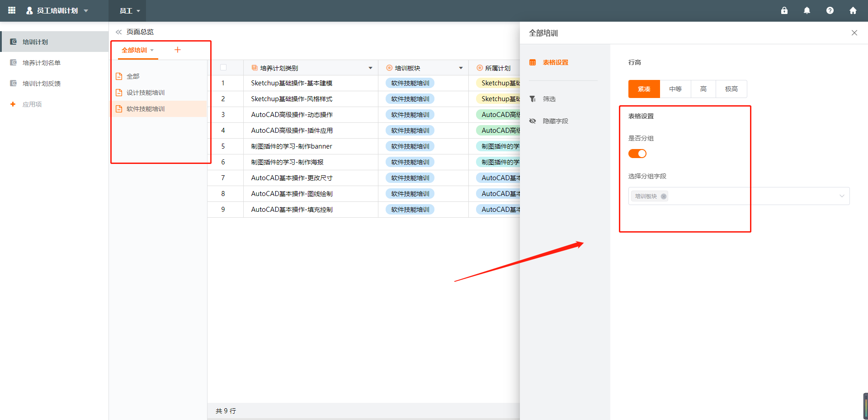Remove the 培训板块 grouping field chip
The image size is (868, 420).
pyautogui.click(x=664, y=196)
